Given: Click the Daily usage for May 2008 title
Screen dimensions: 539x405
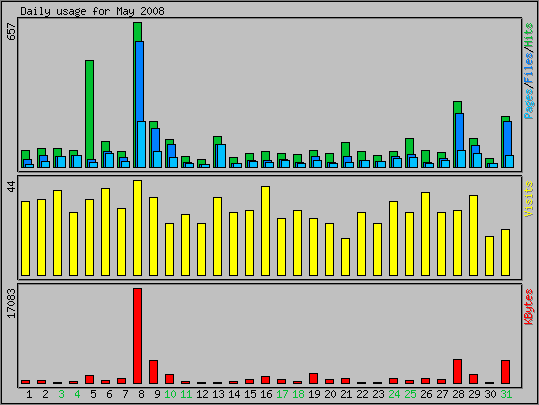Looking at the screenshot, I should 92,11.
